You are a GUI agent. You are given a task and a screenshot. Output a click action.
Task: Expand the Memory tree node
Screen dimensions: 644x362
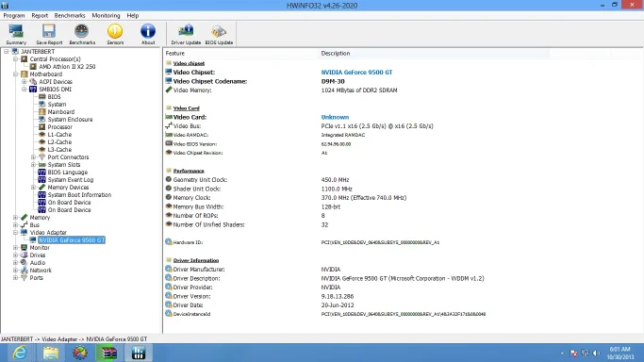(x=15, y=218)
